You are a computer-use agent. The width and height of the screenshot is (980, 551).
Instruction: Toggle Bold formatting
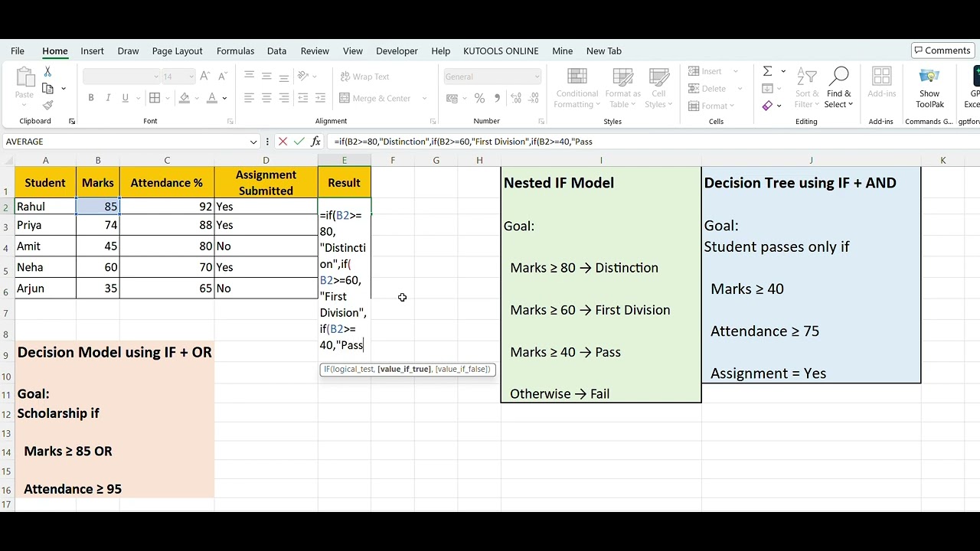91,98
